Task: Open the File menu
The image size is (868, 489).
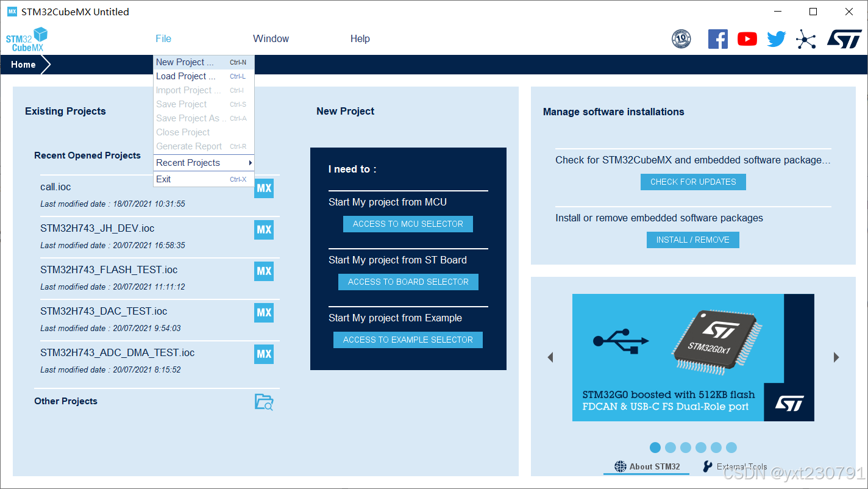Action: tap(163, 38)
